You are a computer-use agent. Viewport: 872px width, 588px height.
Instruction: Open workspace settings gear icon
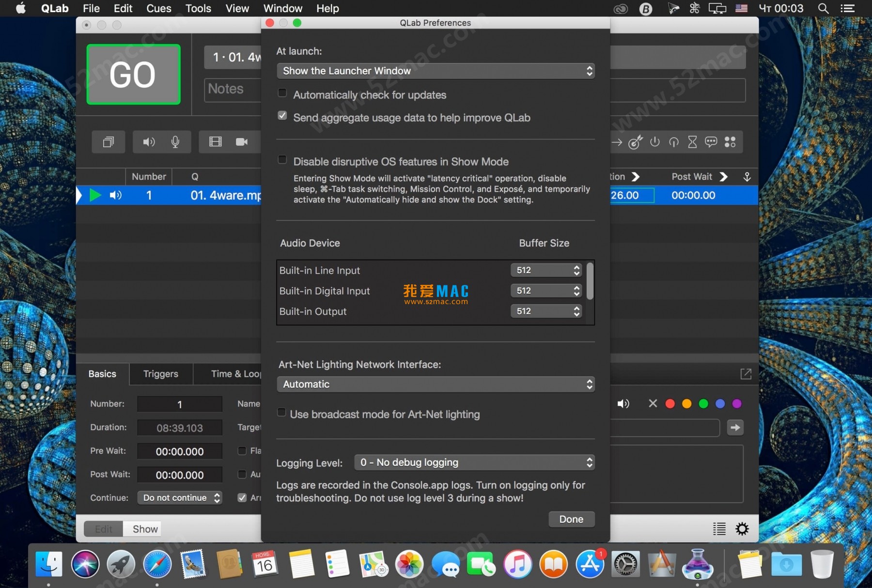click(x=742, y=529)
